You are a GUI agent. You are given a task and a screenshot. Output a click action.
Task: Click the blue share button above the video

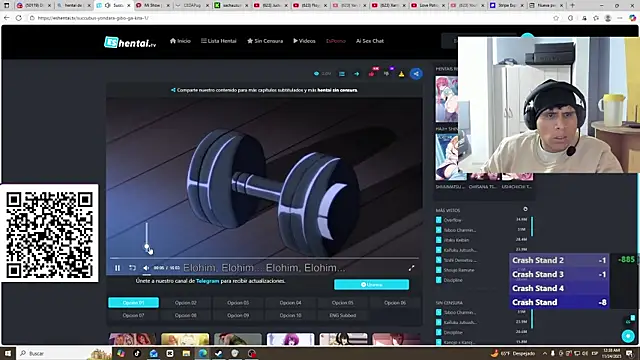416,74
